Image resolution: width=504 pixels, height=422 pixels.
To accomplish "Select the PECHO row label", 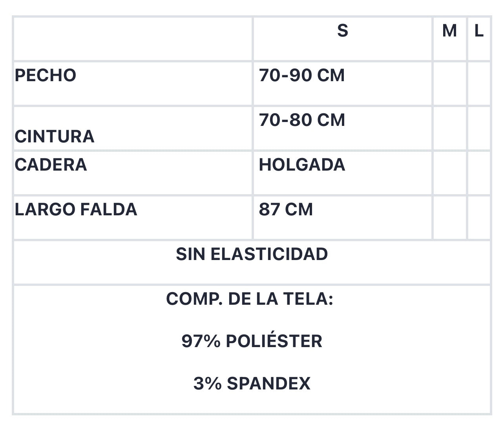I will [x=46, y=75].
